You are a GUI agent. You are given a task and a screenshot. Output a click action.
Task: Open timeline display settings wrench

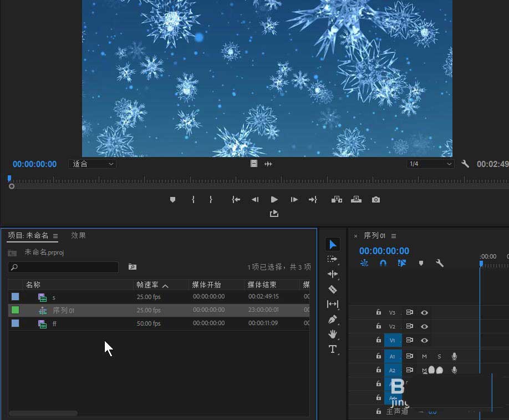tap(440, 263)
